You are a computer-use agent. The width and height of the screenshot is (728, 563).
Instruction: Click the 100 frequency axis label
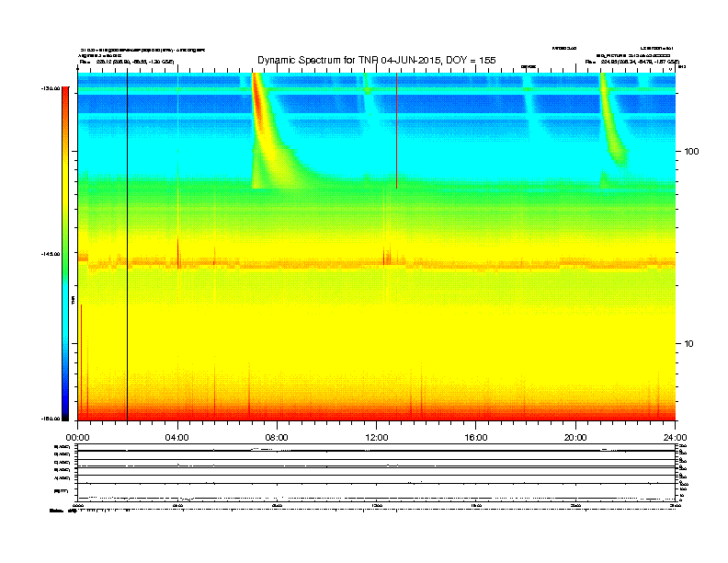coord(691,152)
